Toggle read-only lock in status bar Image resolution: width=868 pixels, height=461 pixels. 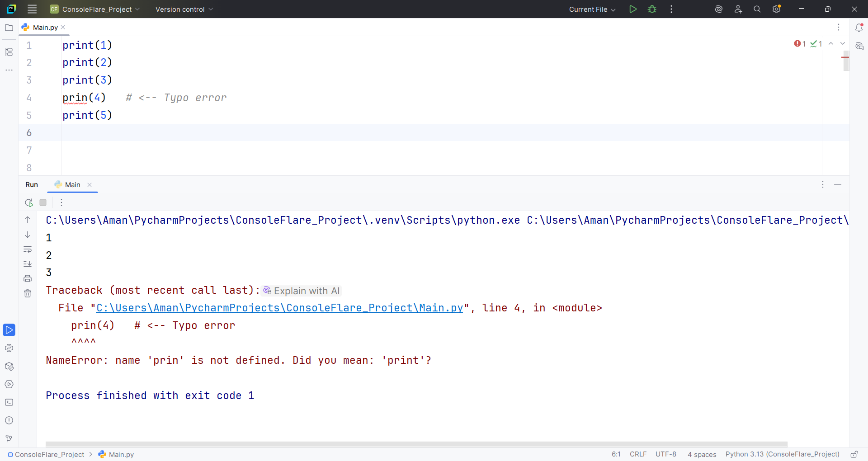[x=854, y=454]
